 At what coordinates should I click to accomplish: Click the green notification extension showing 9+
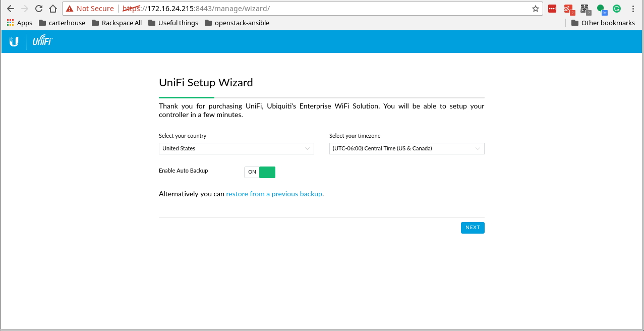600,8
